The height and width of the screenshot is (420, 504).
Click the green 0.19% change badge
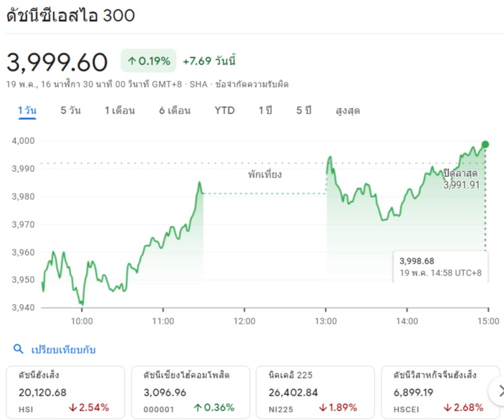coord(149,61)
